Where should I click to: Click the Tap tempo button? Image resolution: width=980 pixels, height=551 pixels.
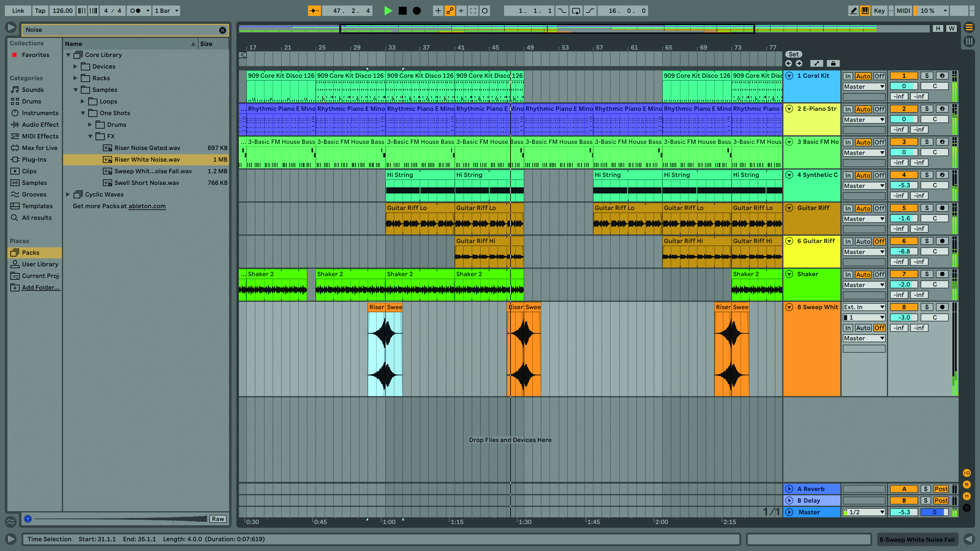[x=40, y=11]
